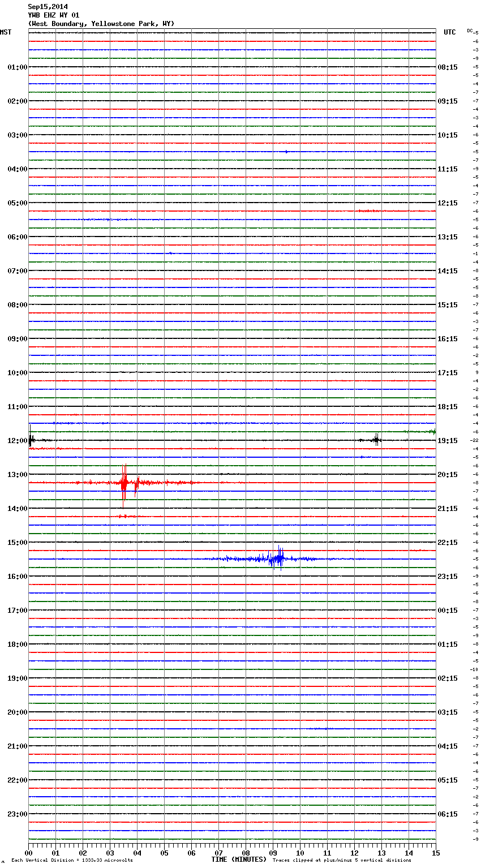Image resolution: width=481 pixels, height=868 pixels.
Task: Click the "08:15" UTC time label
Action: 448,67
